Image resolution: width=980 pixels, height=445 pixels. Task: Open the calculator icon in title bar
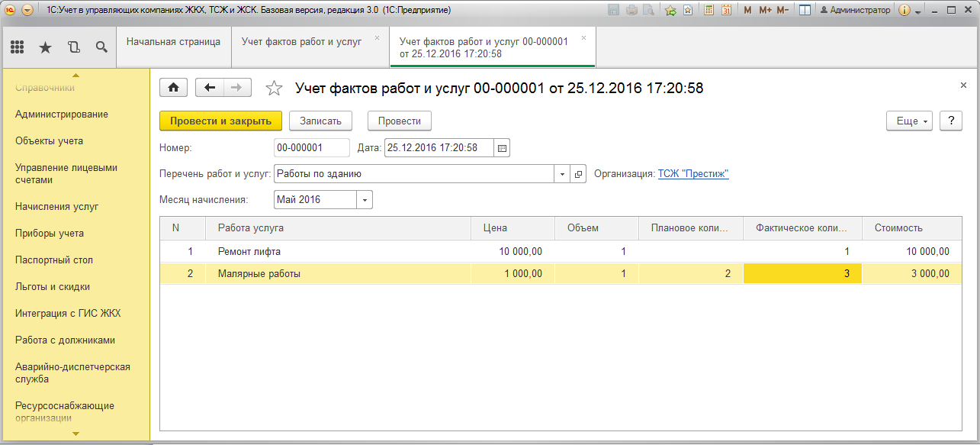pyautogui.click(x=709, y=10)
